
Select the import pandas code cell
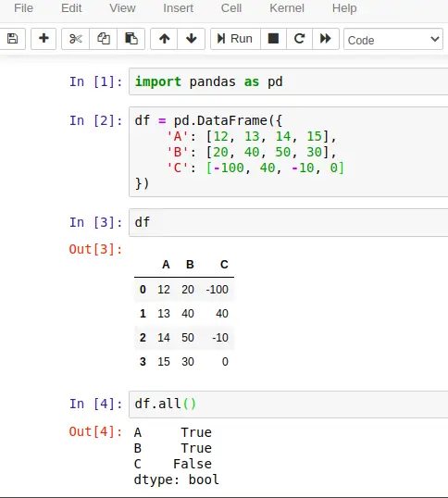[288, 81]
